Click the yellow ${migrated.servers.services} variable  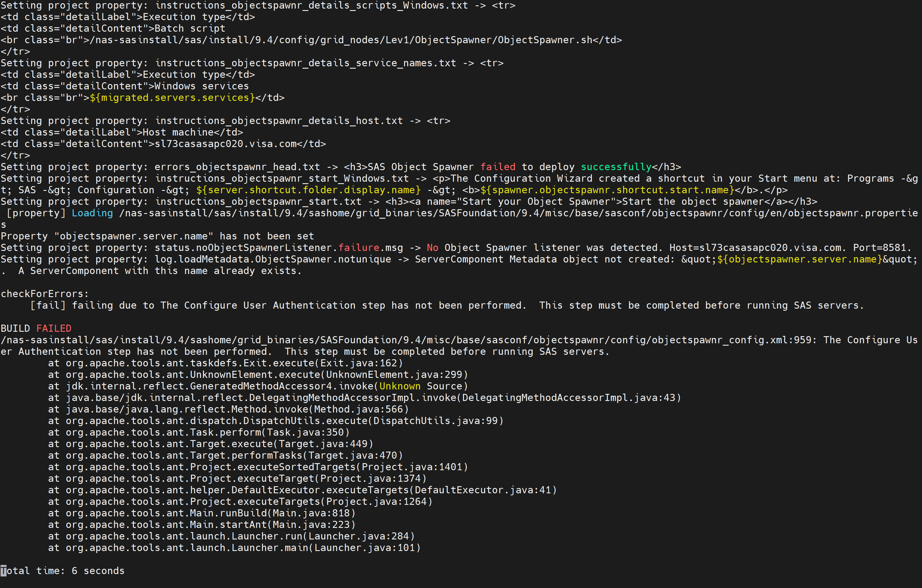pyautogui.click(x=172, y=98)
